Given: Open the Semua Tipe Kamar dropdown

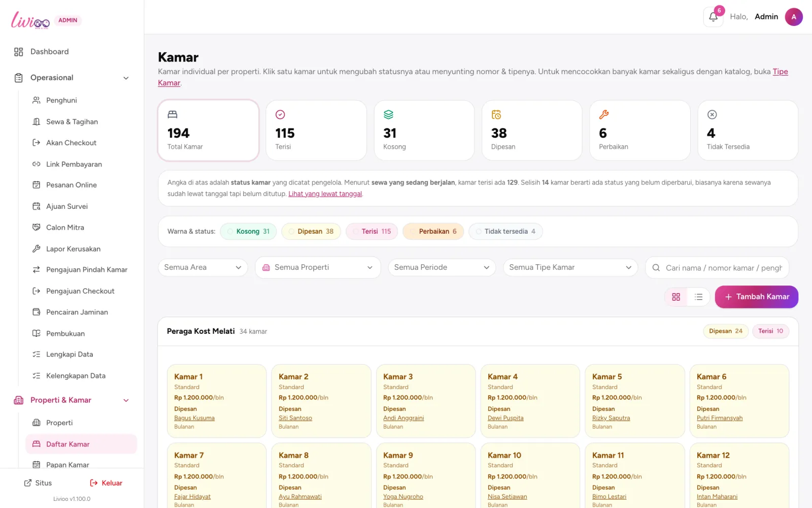Looking at the screenshot, I should (x=570, y=268).
